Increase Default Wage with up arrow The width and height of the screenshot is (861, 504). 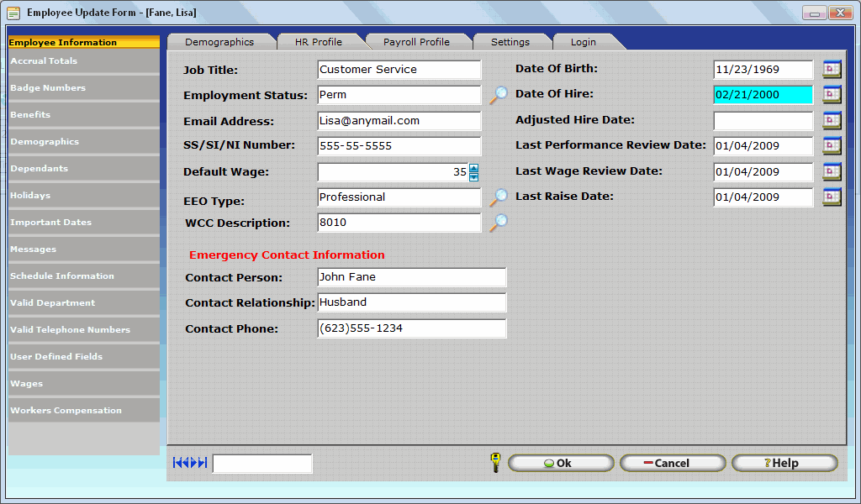[x=473, y=168]
